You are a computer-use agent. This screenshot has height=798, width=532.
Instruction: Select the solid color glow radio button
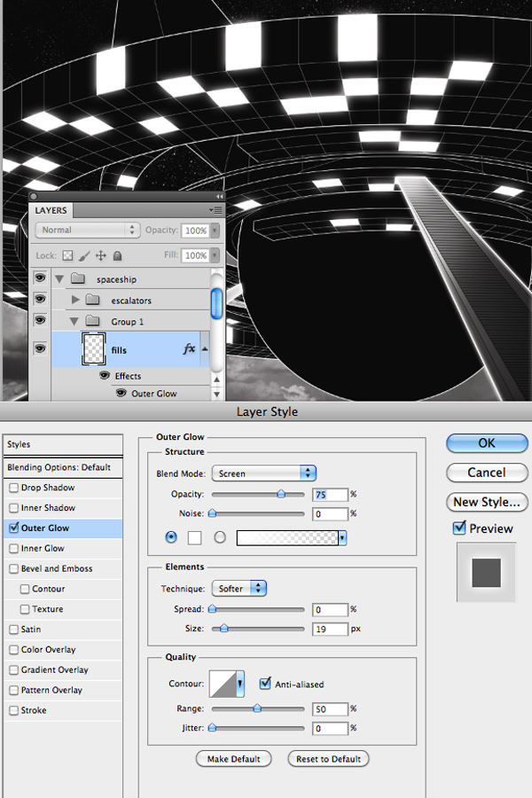pyautogui.click(x=171, y=537)
